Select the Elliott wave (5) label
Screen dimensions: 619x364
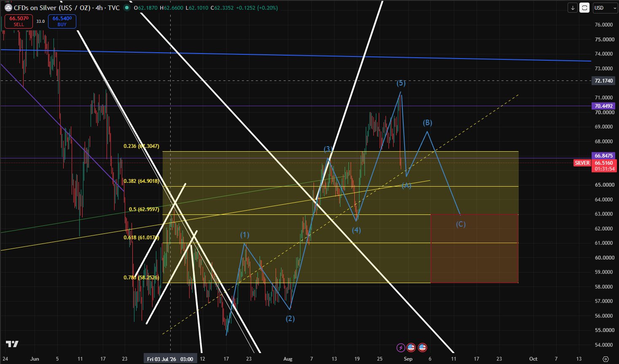401,83
